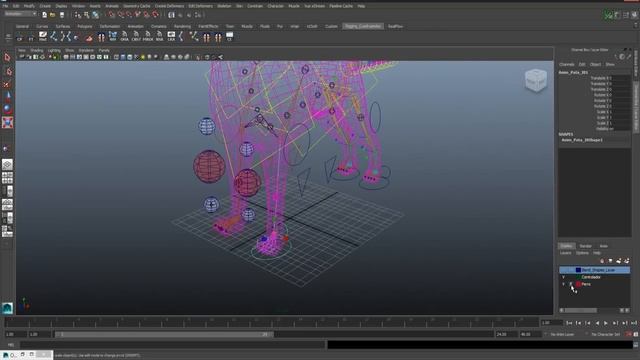The image size is (640, 360).
Task: Click the red boat-shaped shelf icon
Action: point(89,38)
